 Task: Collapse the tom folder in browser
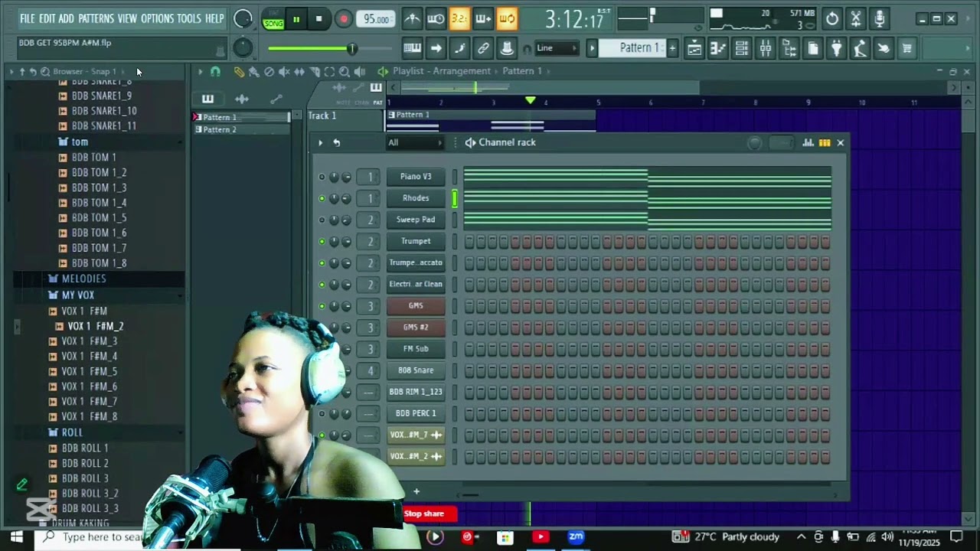coord(80,142)
